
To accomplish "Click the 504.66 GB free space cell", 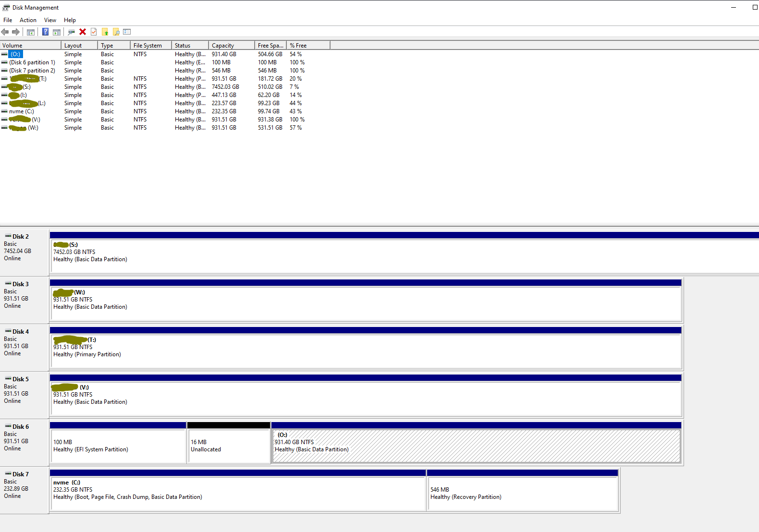I will pyautogui.click(x=270, y=54).
